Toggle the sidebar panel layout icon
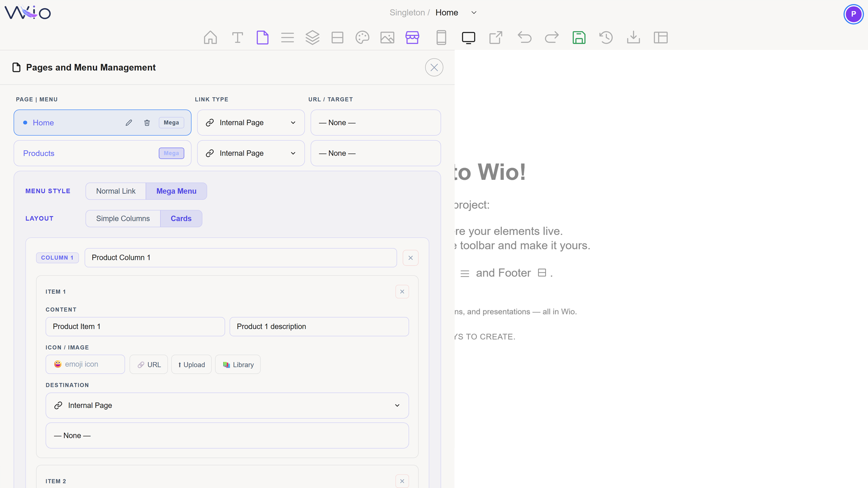 click(661, 38)
